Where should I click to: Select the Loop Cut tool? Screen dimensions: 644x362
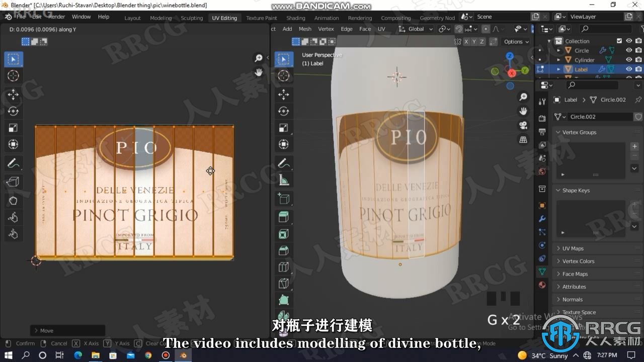[x=284, y=267]
